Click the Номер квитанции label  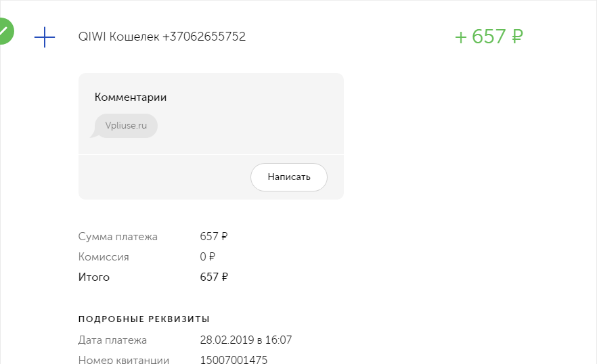tap(123, 359)
